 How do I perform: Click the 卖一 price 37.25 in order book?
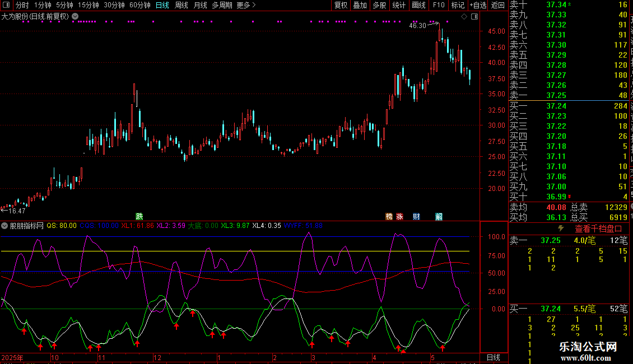tap(556, 96)
